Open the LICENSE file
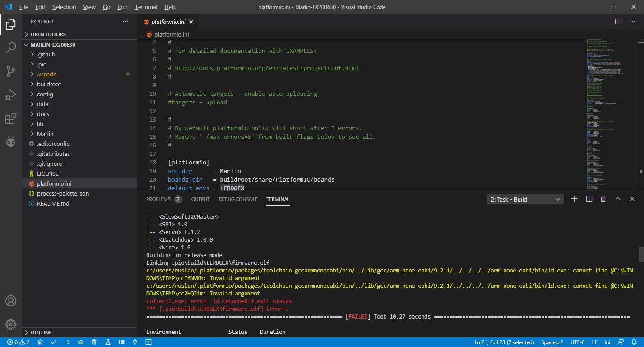Screen dimensions: 644x347 (x=79, y=173)
